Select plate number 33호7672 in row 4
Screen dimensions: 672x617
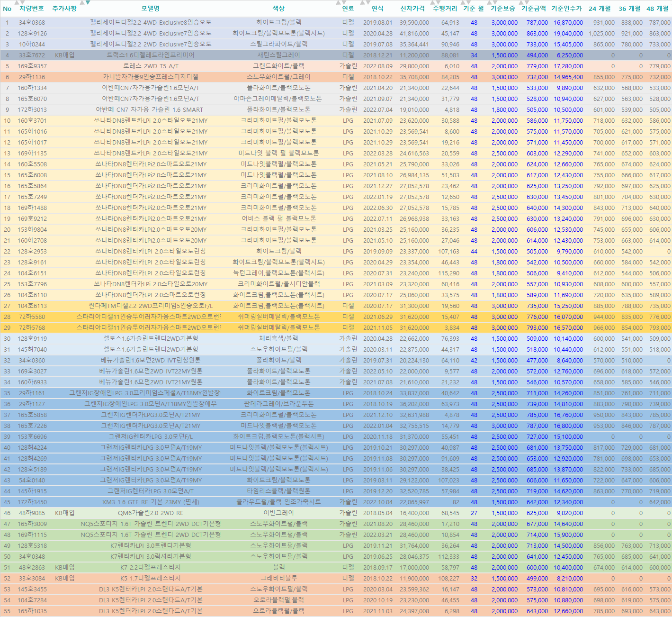(x=32, y=55)
